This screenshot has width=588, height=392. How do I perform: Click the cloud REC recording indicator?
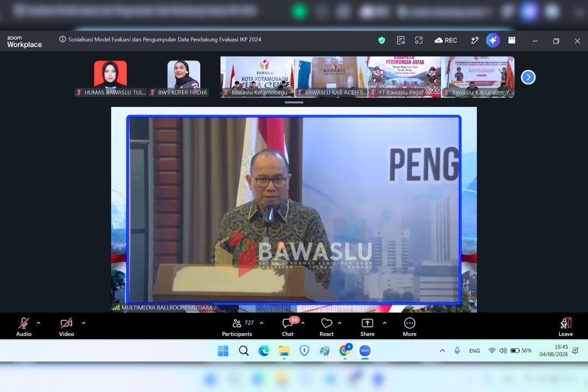click(x=445, y=40)
